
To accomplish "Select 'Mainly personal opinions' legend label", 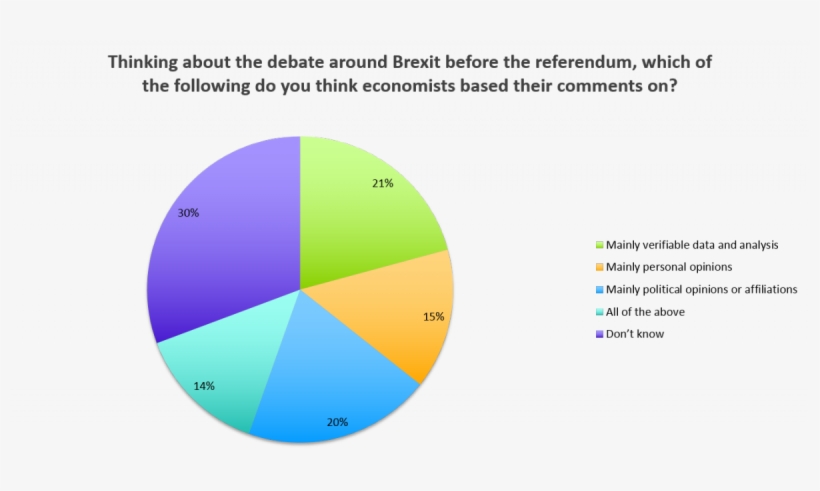I will coord(655,267).
